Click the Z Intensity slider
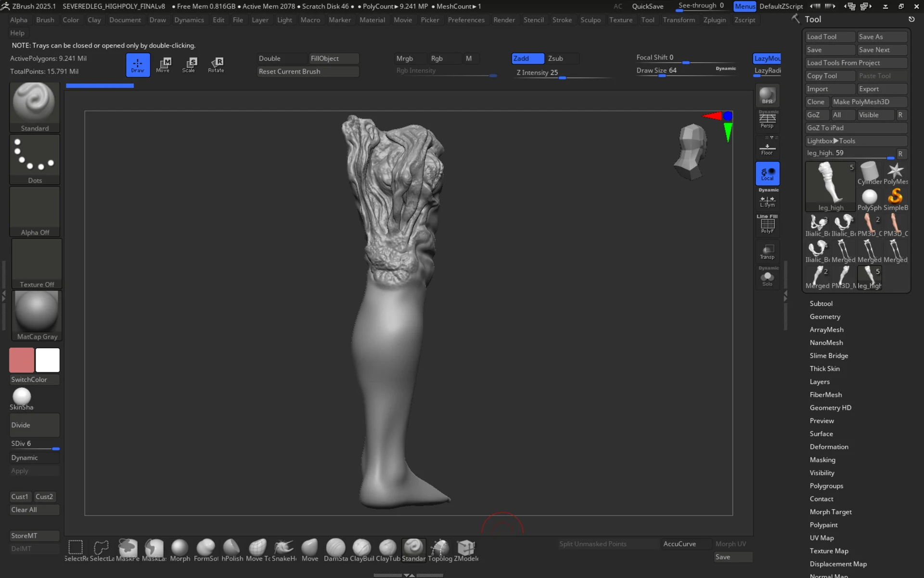Viewport: 924px width, 578px height. (x=562, y=73)
